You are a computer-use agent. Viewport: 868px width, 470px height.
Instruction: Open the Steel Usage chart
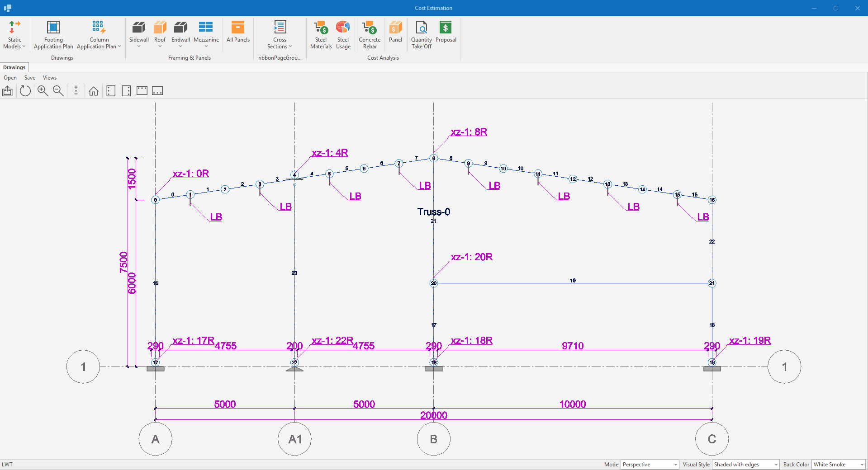tap(343, 35)
